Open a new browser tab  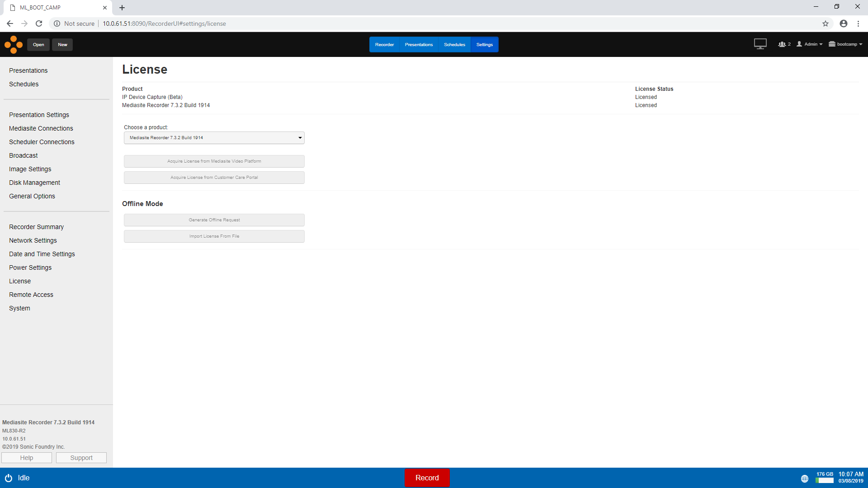122,8
